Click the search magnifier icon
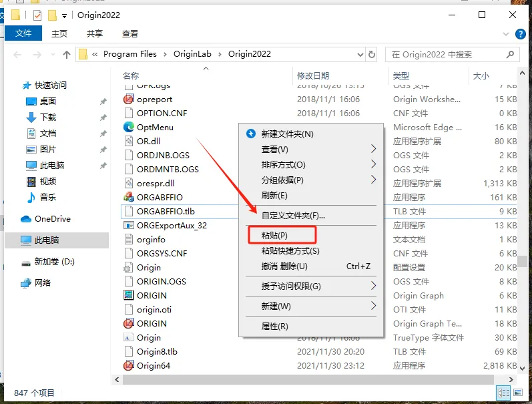The image size is (532, 404). (x=510, y=54)
